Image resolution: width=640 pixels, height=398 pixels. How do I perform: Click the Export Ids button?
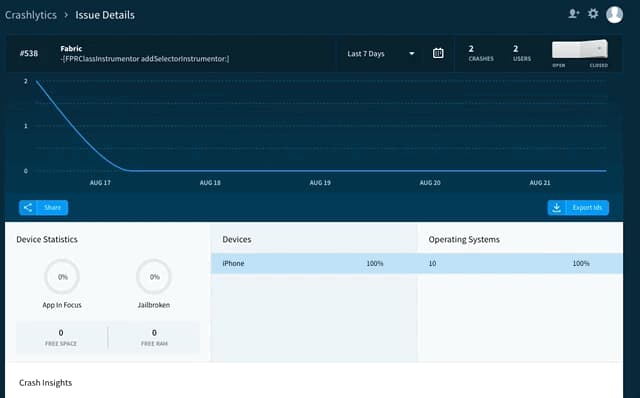tap(578, 207)
